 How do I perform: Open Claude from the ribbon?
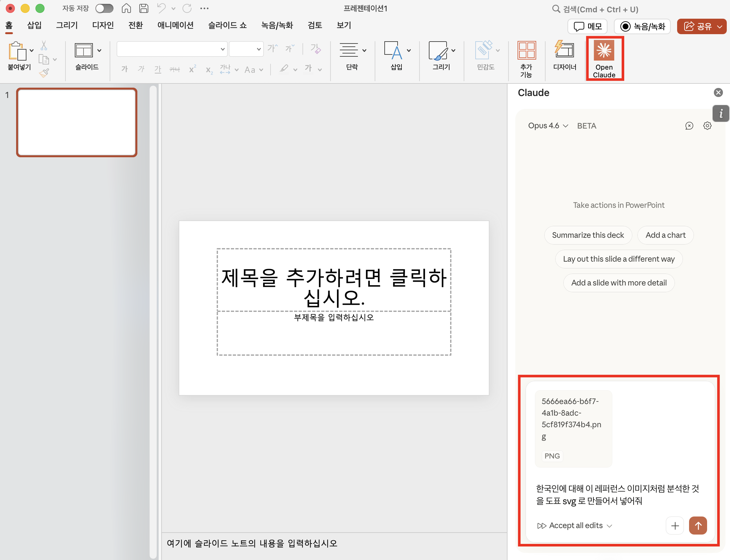pyautogui.click(x=604, y=58)
